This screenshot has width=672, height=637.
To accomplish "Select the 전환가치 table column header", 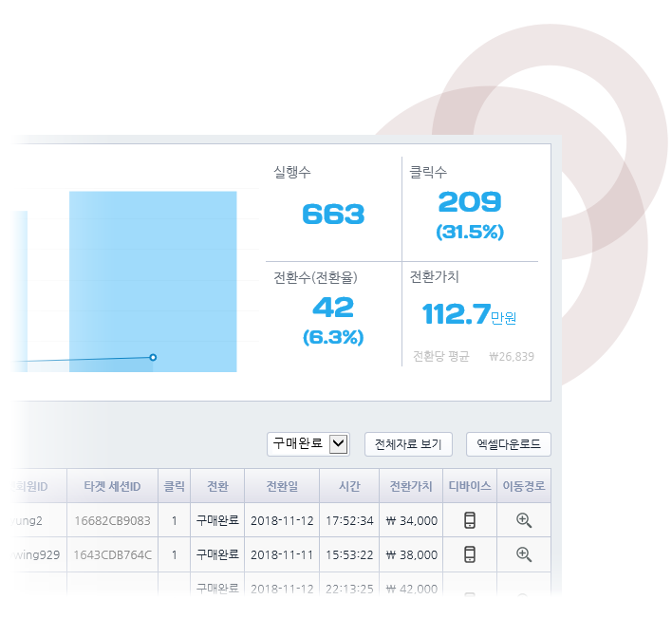I will (x=411, y=486).
